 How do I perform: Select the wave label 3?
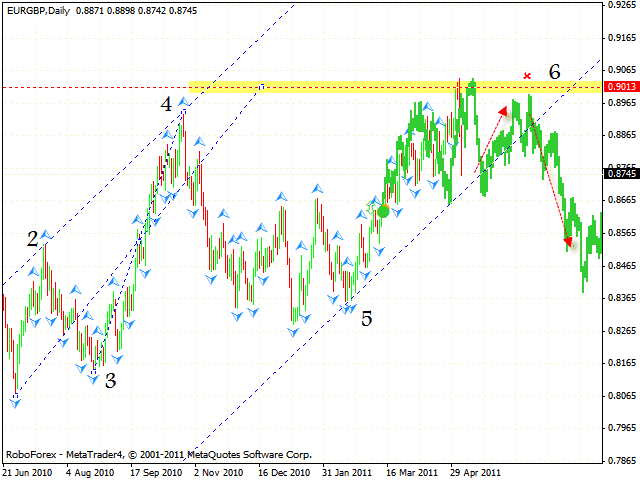[110, 380]
